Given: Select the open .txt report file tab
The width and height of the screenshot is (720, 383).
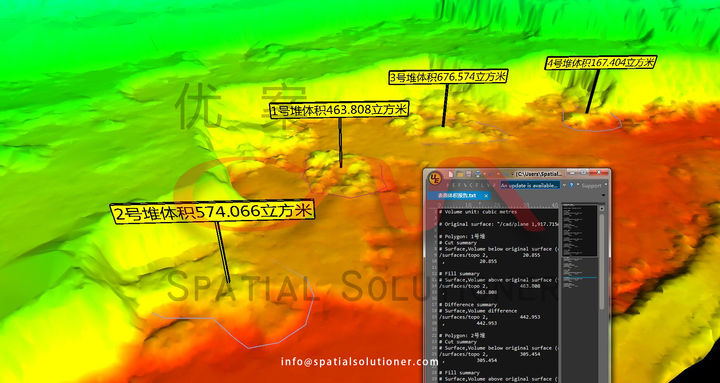Looking at the screenshot, I should pyautogui.click(x=457, y=196).
